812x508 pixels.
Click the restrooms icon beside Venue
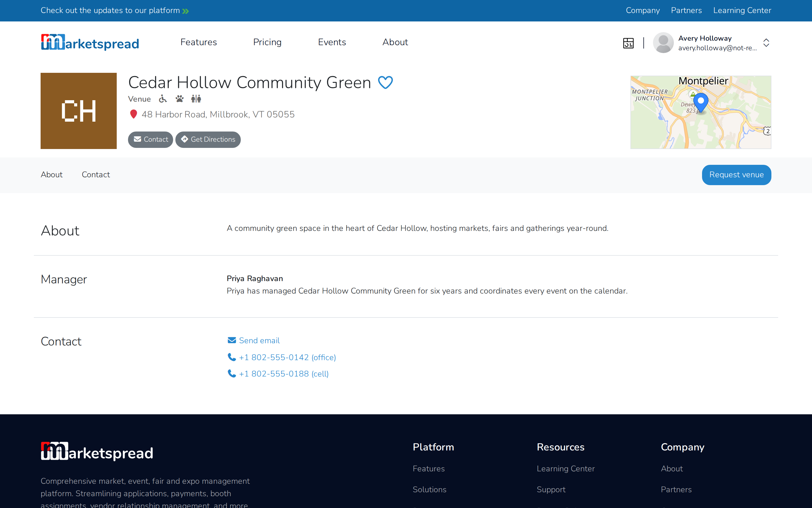pyautogui.click(x=196, y=99)
